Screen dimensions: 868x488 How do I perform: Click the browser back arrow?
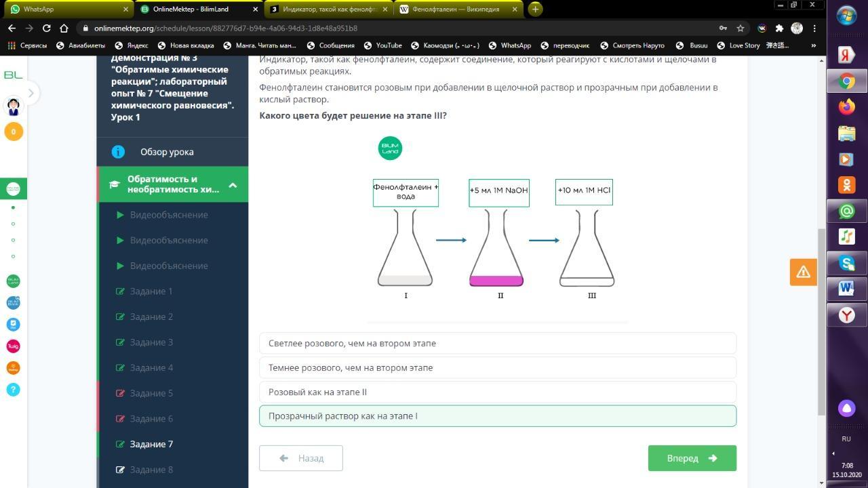(12, 28)
